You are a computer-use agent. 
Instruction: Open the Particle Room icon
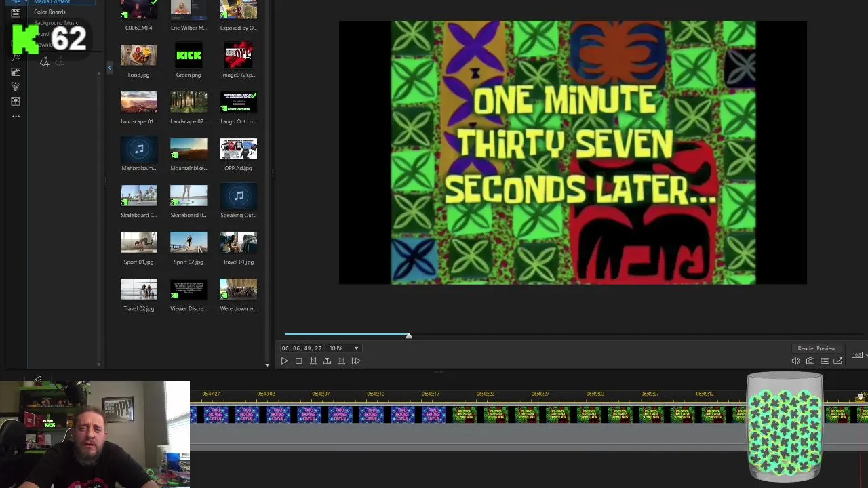tap(16, 87)
